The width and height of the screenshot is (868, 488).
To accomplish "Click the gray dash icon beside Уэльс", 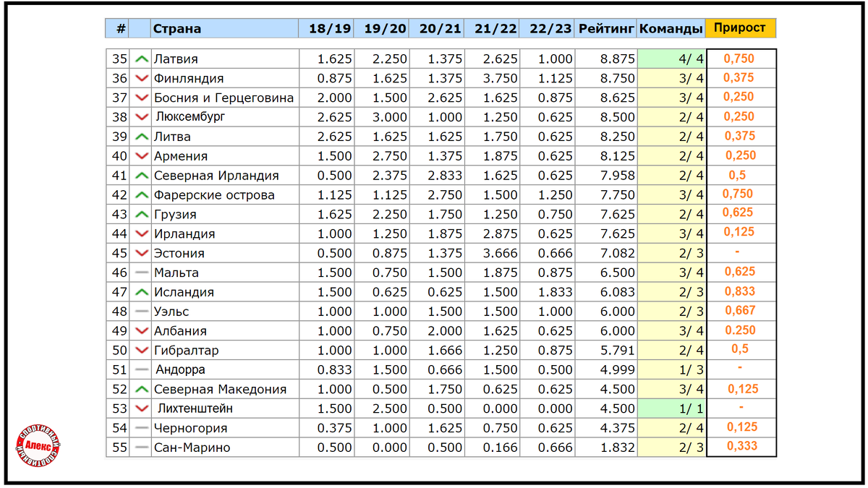I will pos(142,312).
